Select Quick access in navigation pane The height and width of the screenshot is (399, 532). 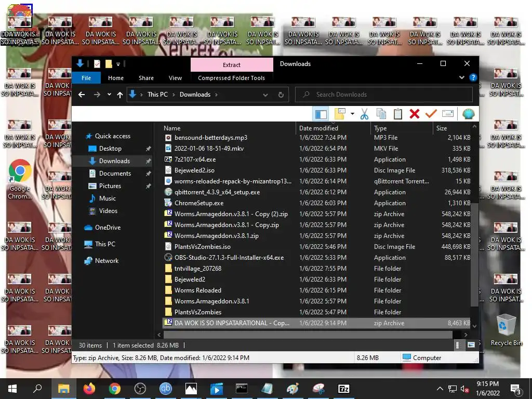112,136
